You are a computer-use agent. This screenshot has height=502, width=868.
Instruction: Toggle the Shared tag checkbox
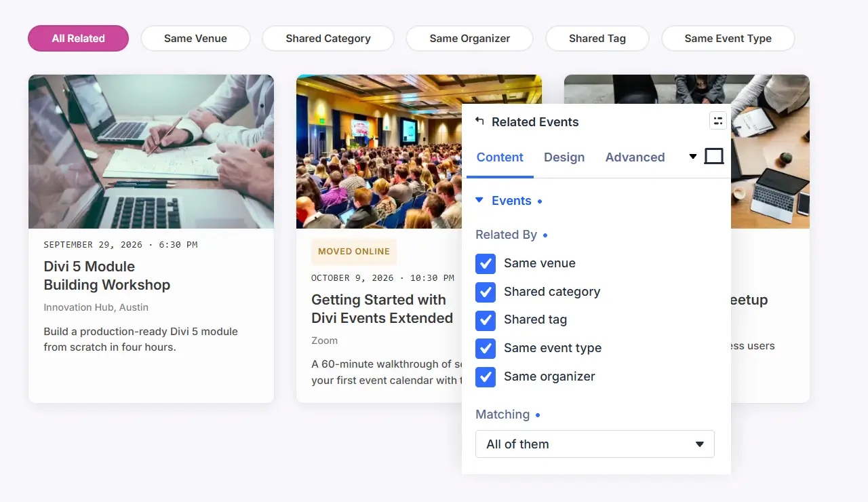pos(486,320)
